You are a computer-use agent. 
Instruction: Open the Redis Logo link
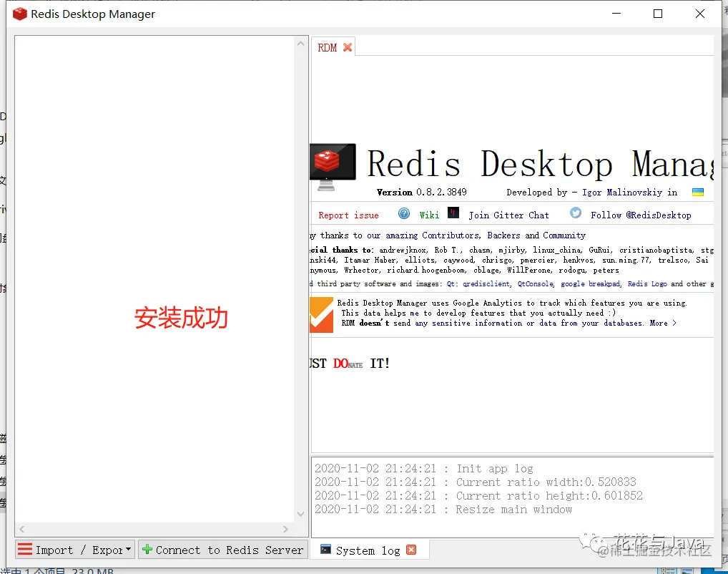pos(647,283)
